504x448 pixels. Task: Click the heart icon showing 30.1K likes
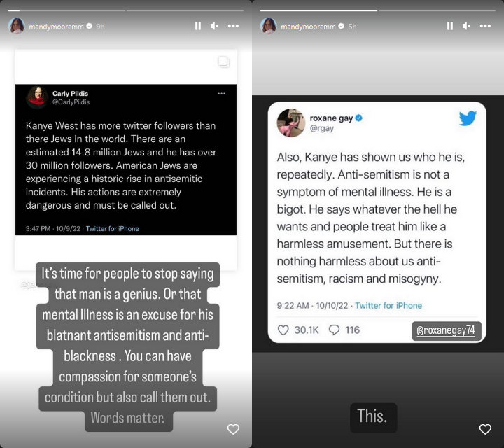(283, 330)
